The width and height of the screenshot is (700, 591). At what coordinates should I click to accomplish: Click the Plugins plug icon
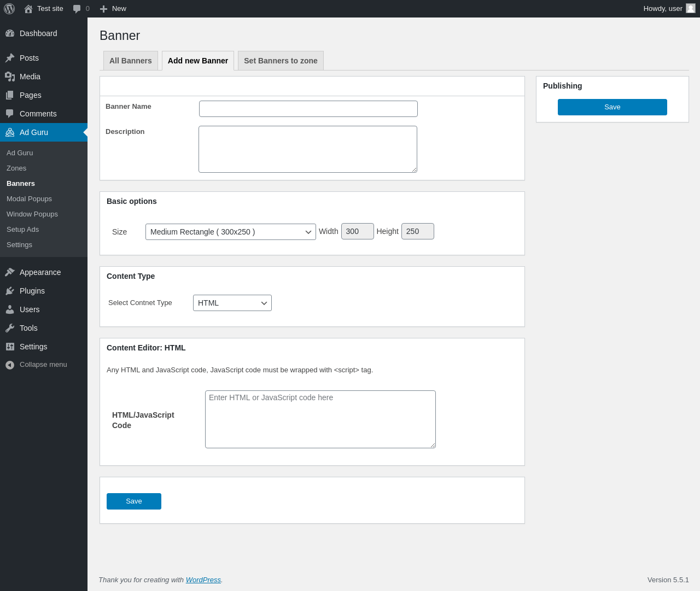[10, 291]
